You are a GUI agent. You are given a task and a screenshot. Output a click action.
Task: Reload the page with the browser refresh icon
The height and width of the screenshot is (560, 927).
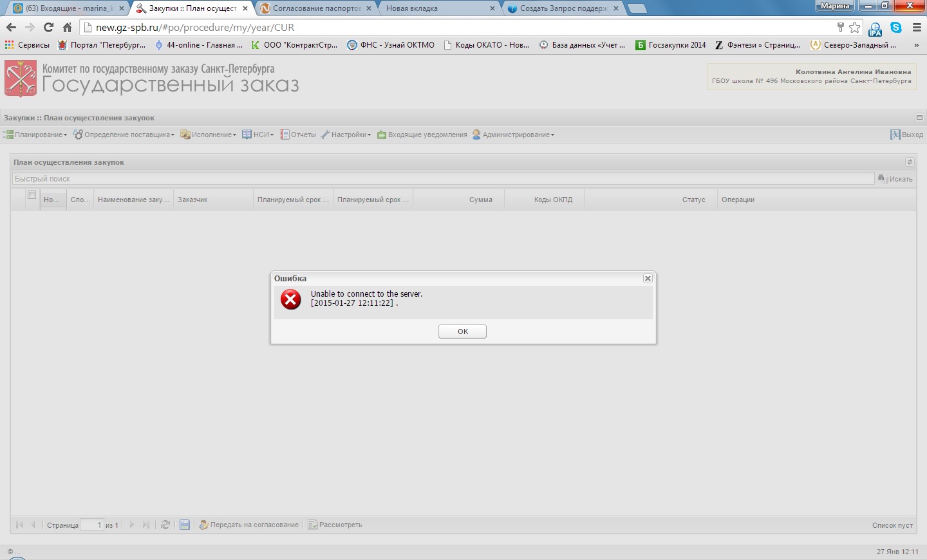[48, 27]
